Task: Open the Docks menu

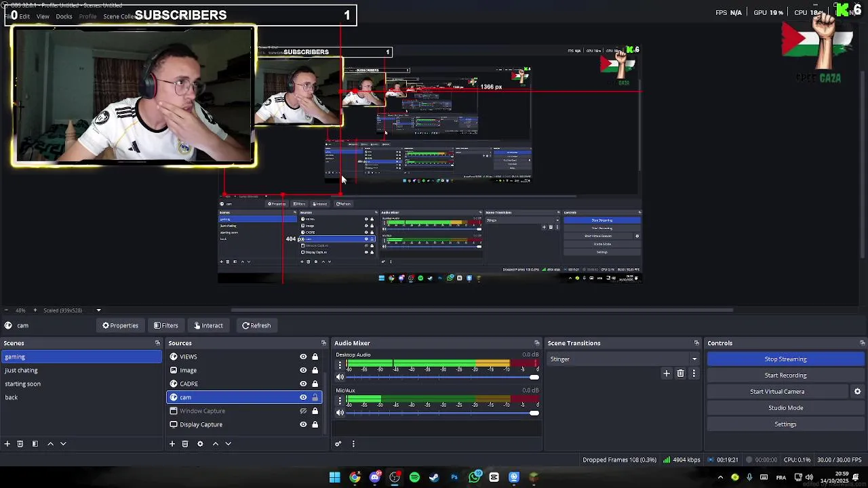Action: click(64, 16)
